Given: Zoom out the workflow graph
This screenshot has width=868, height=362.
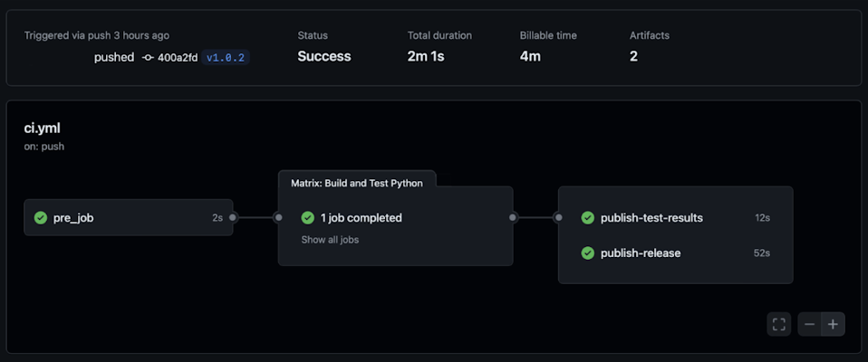Looking at the screenshot, I should 809,324.
